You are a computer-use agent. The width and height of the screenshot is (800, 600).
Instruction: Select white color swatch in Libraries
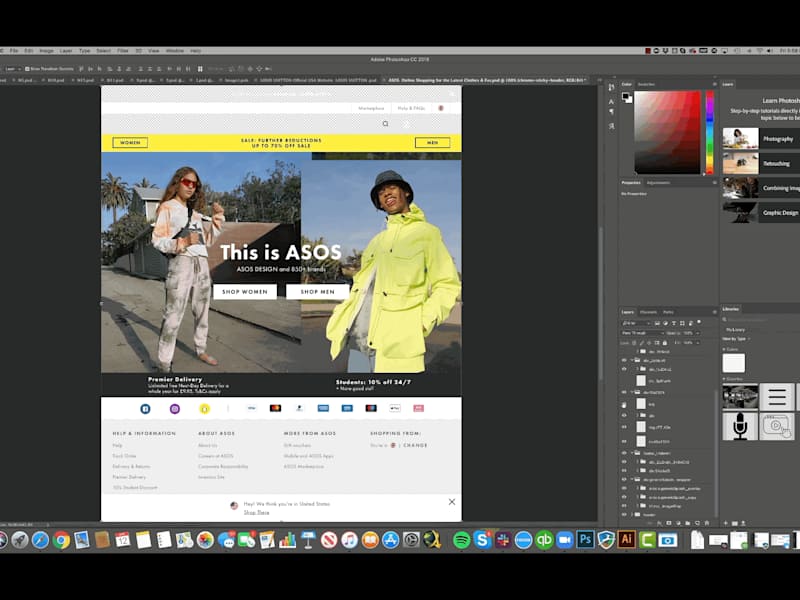point(734,363)
